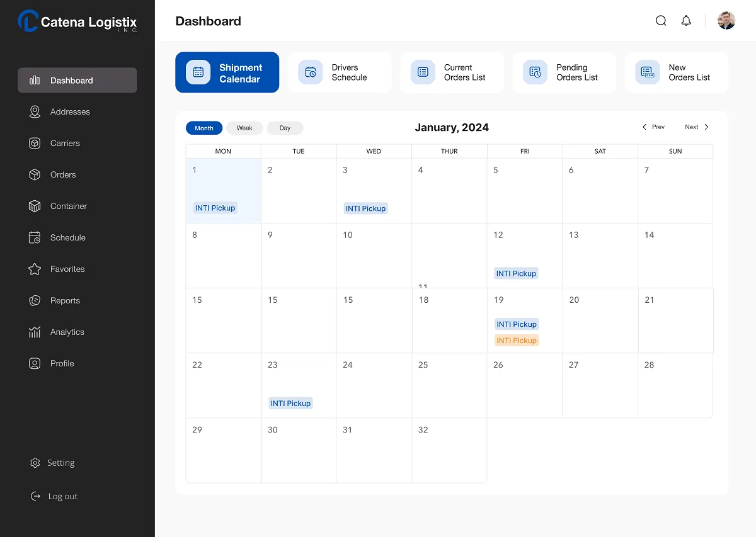Click the Carriers sidebar icon
Screen dimensions: 756x537
pyautogui.click(x=35, y=144)
